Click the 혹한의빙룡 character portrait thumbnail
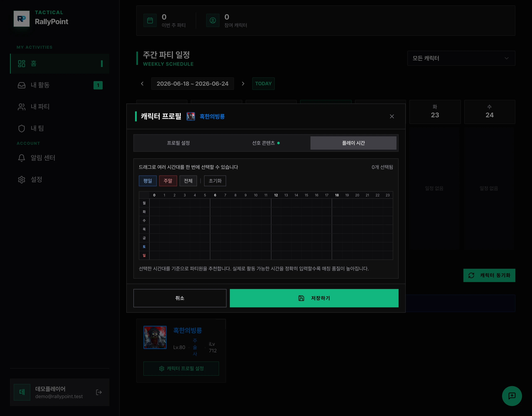This screenshot has height=416, width=532. click(155, 337)
